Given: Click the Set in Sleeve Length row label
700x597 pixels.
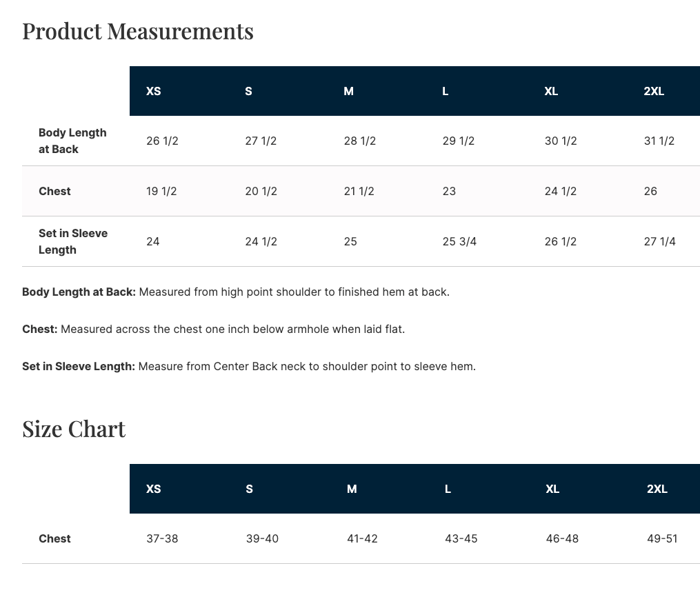Looking at the screenshot, I should point(73,241).
